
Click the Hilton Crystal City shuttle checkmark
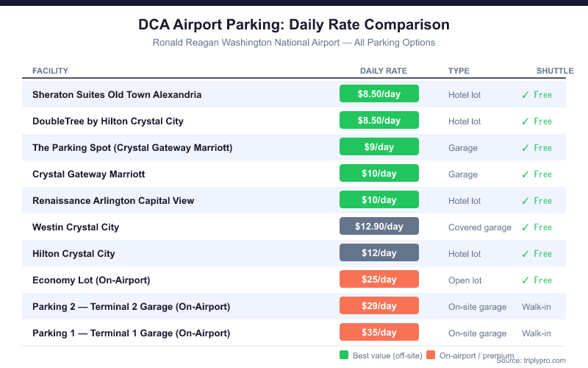coord(525,254)
